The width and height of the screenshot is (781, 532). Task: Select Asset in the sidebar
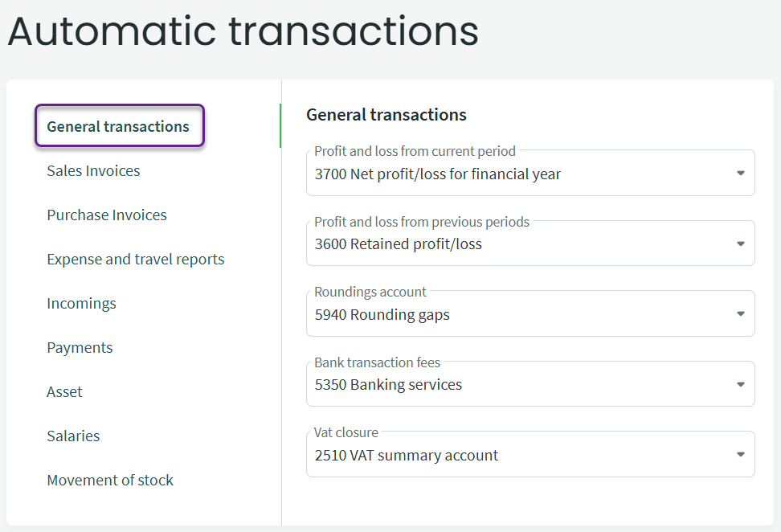(x=64, y=391)
